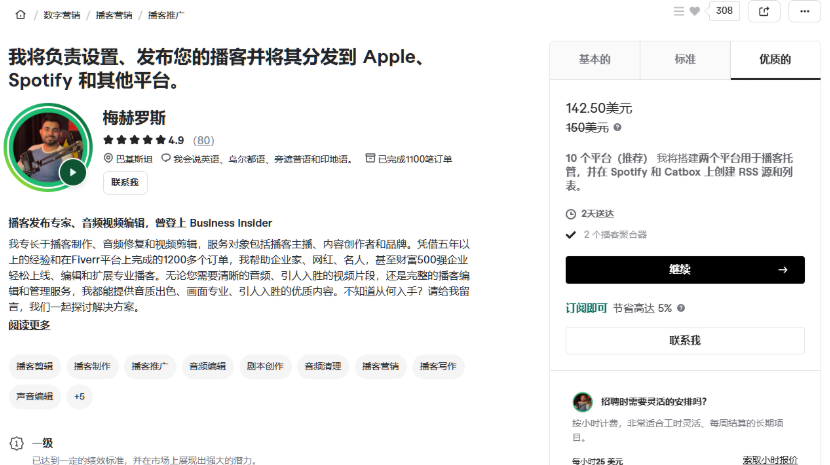Select the 播客制作 tag

coord(93,366)
